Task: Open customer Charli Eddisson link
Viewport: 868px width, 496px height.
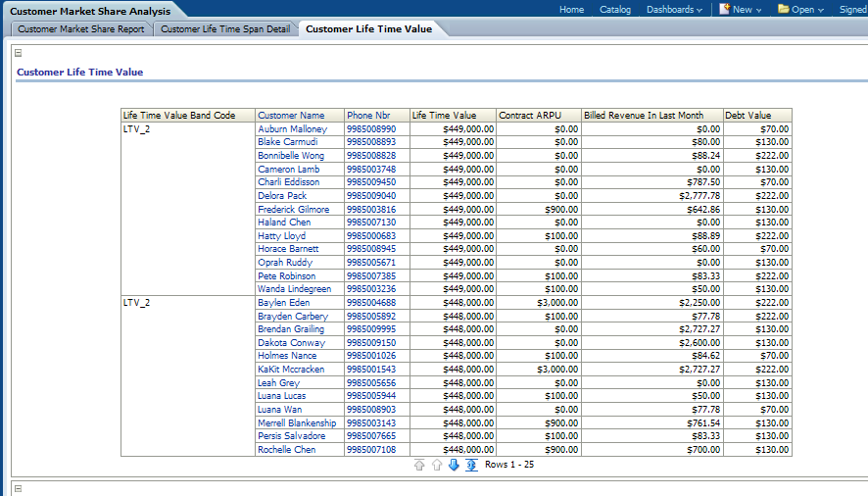Action: pos(288,182)
